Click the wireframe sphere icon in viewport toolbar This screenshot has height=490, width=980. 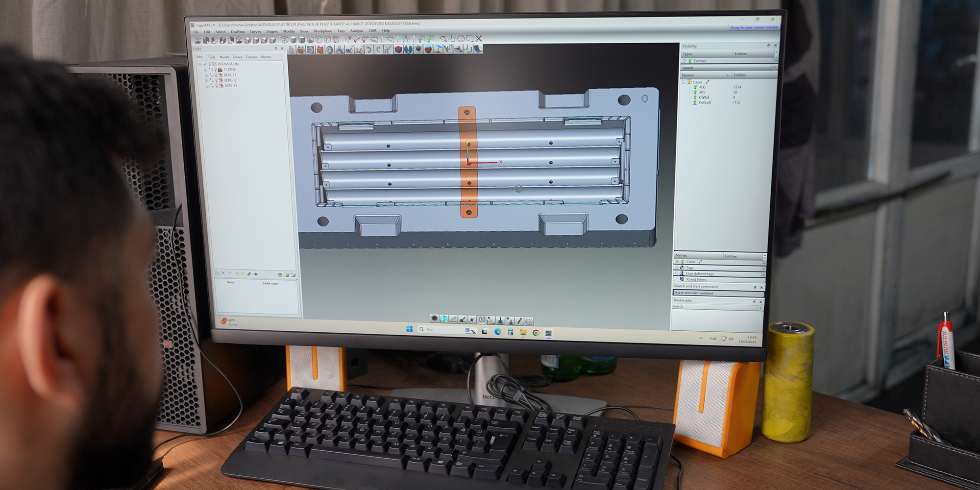[x=529, y=321]
